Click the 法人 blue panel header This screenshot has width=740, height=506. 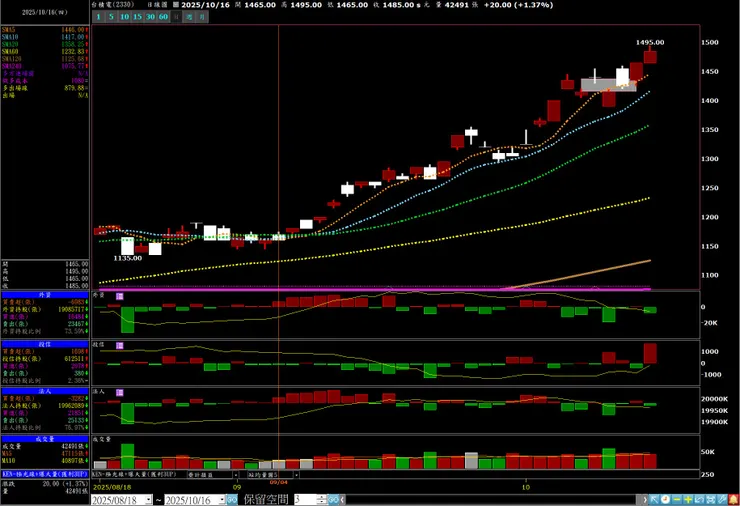point(45,392)
